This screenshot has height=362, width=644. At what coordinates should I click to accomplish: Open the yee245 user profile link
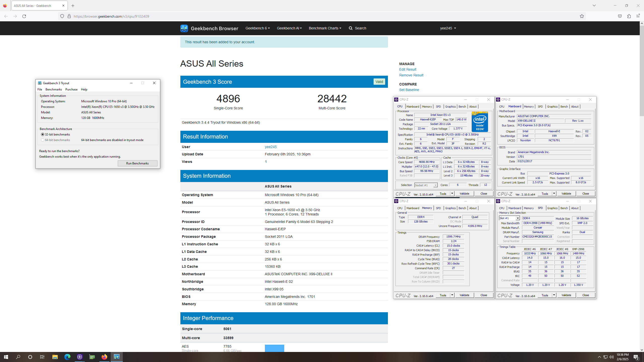271,147
